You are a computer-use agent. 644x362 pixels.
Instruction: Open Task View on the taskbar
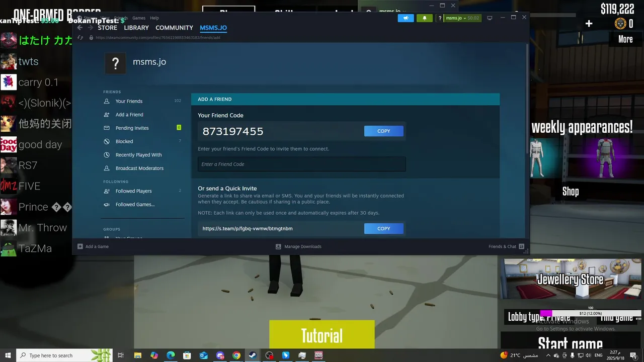121,355
